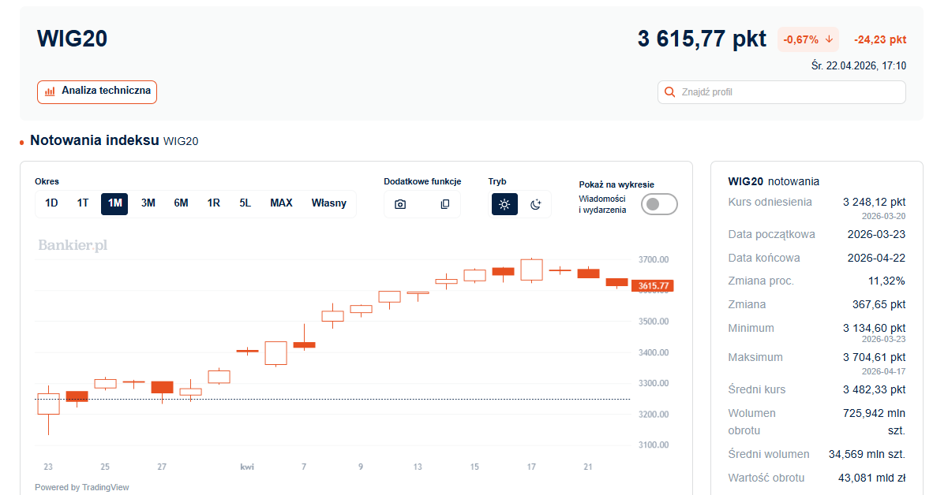This screenshot has height=495, width=948.
Task: Toggle Wiadomości i wydarzenia on chart
Action: [659, 204]
